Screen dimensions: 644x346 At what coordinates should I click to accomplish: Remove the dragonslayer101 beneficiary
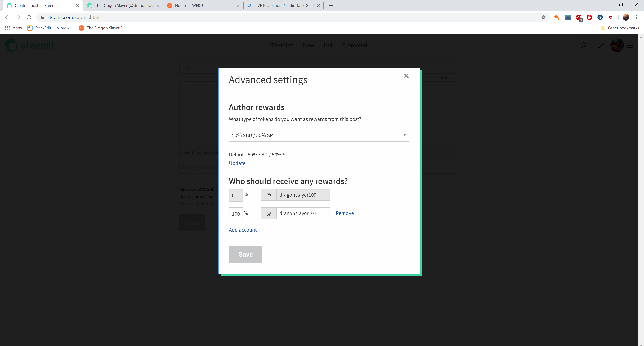[x=344, y=213]
